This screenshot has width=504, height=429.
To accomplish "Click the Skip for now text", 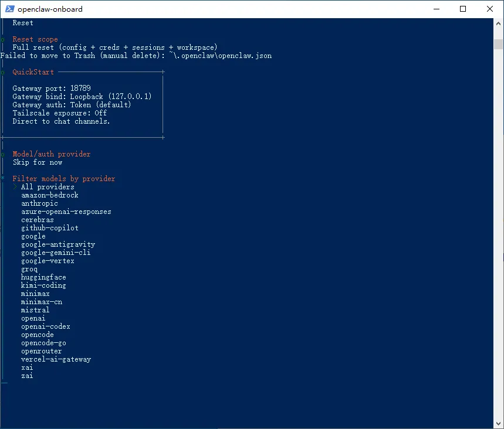I will [38, 162].
